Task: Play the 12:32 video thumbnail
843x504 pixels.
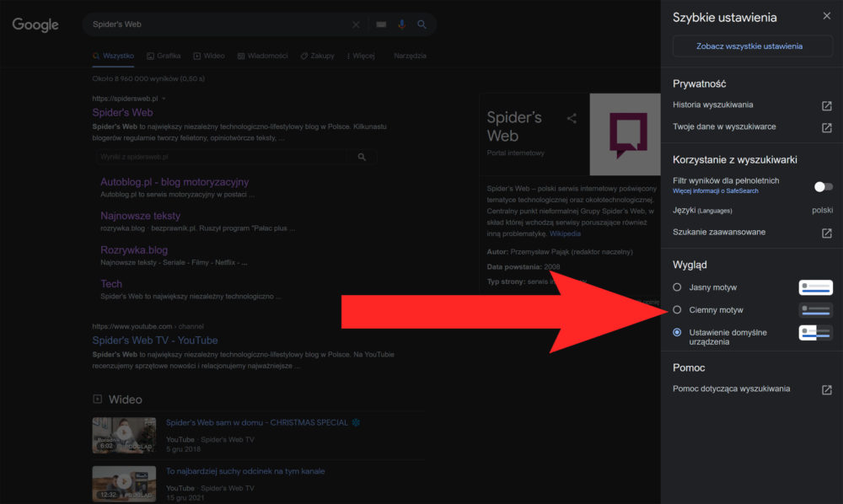Action: tap(124, 484)
